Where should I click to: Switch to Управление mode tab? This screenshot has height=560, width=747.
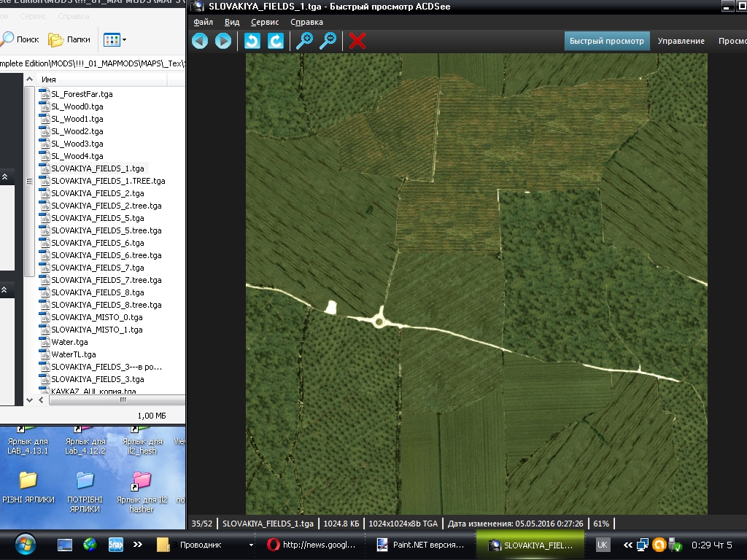coord(681,41)
